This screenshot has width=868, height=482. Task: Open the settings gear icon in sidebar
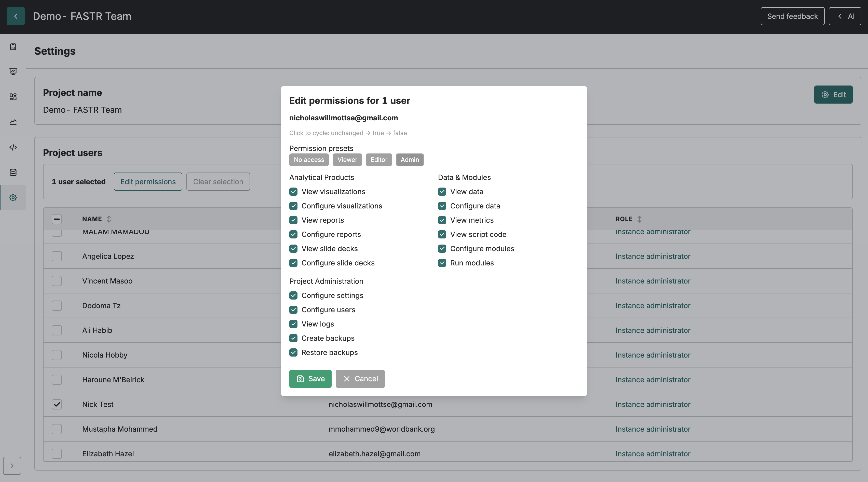coord(13,197)
